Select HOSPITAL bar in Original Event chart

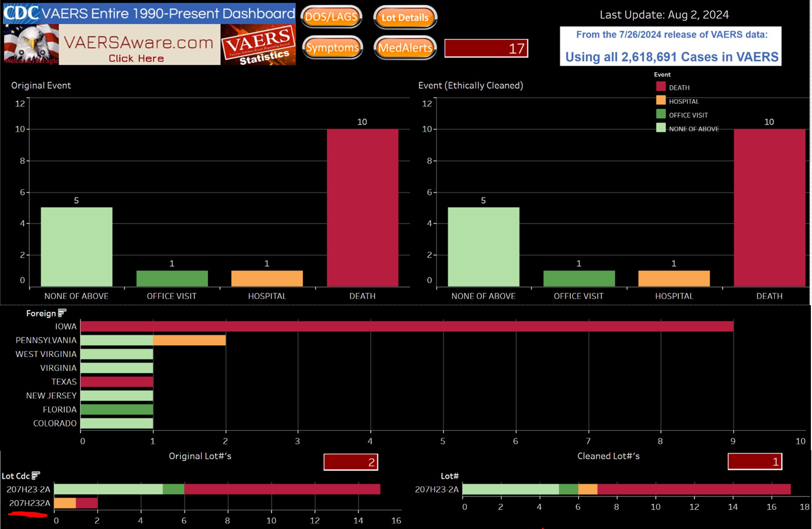pyautogui.click(x=267, y=279)
